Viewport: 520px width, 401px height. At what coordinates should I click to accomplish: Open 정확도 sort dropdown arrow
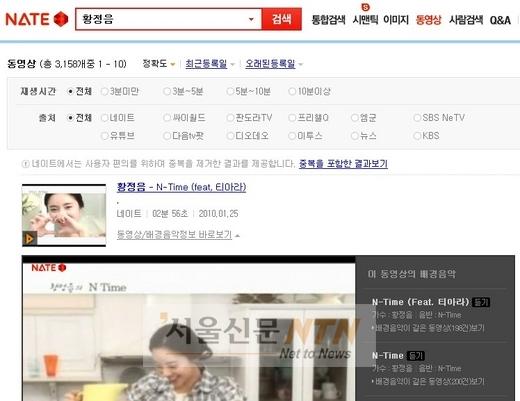pyautogui.click(x=173, y=64)
